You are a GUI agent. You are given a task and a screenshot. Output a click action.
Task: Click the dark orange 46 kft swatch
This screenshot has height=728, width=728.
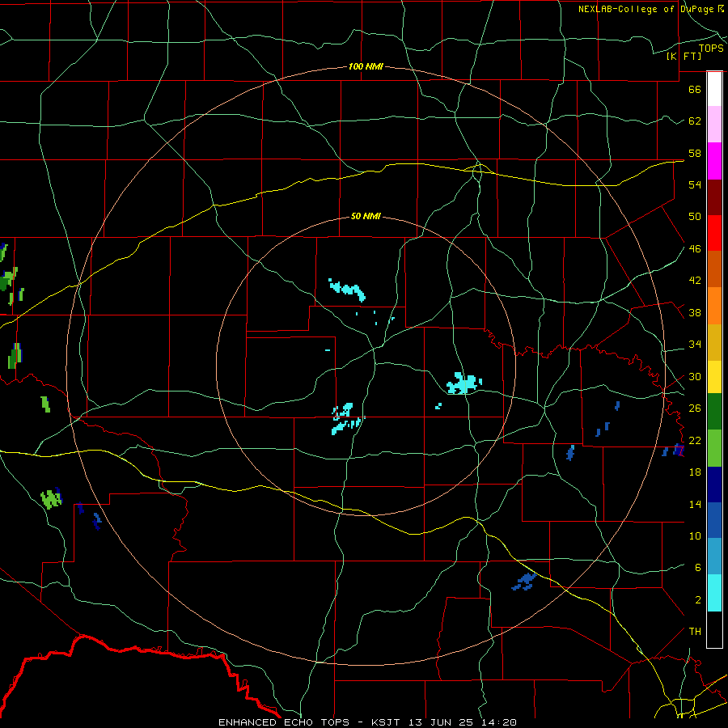click(x=714, y=269)
